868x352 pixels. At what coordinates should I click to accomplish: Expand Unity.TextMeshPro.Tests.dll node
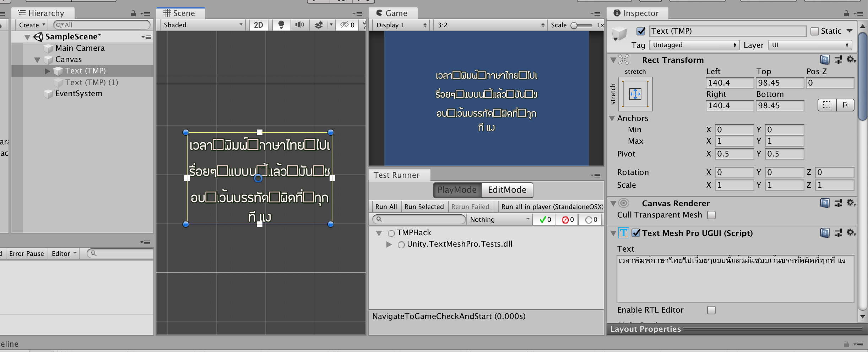pyautogui.click(x=389, y=244)
